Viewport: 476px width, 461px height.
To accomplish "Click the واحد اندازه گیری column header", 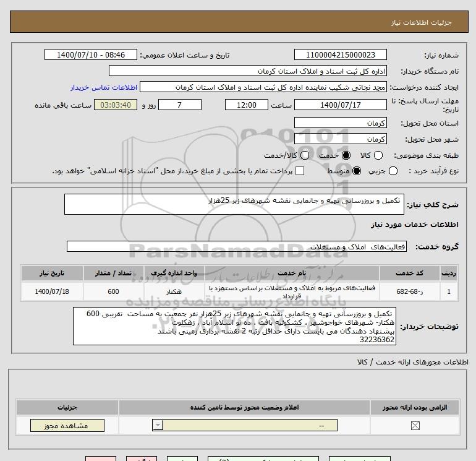I will coord(174,273).
